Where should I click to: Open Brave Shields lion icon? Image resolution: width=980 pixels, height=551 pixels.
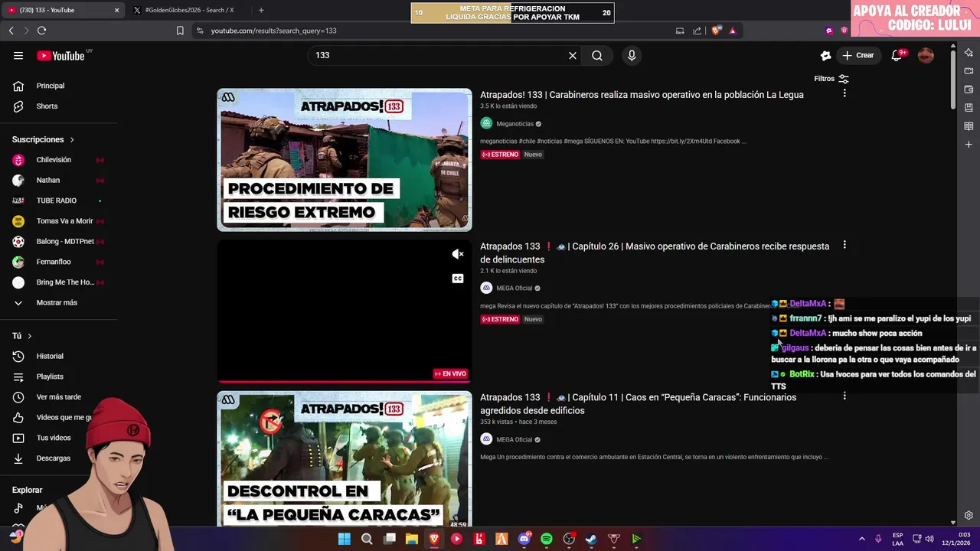[x=716, y=31]
